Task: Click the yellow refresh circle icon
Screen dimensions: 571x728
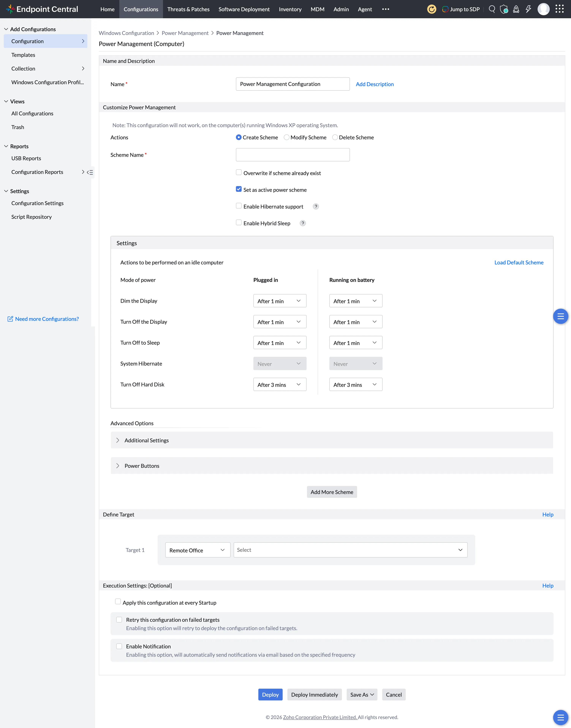Action: click(432, 9)
